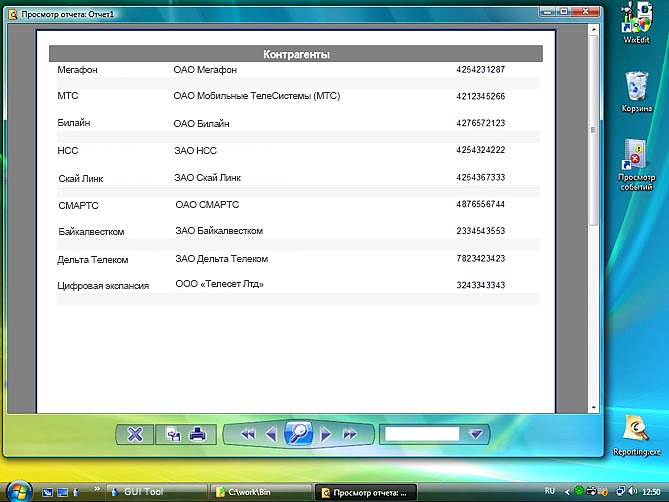The width and height of the screenshot is (669, 502).
Task: Click the export/copy report icon
Action: click(173, 435)
